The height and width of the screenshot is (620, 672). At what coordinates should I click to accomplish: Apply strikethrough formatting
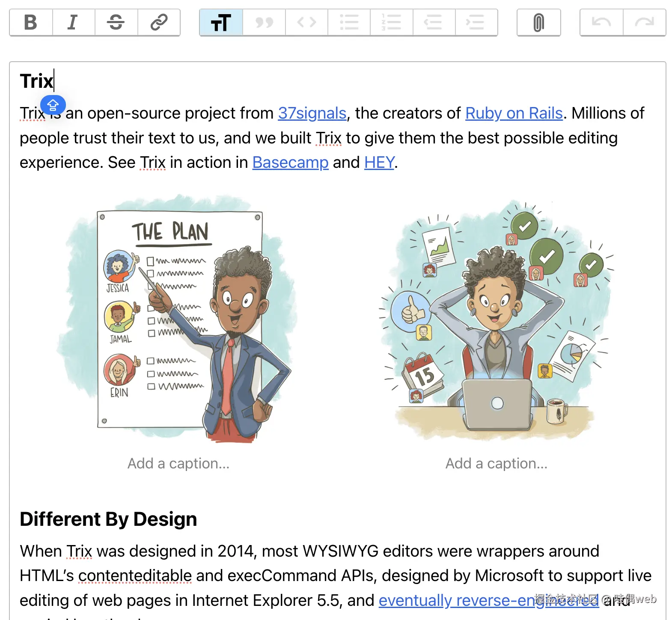pos(116,22)
